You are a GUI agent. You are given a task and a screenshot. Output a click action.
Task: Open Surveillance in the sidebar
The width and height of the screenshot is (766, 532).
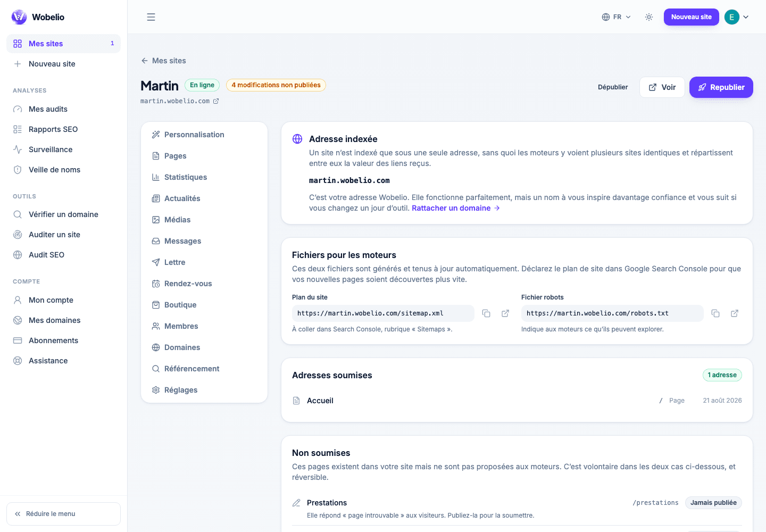pos(63,149)
